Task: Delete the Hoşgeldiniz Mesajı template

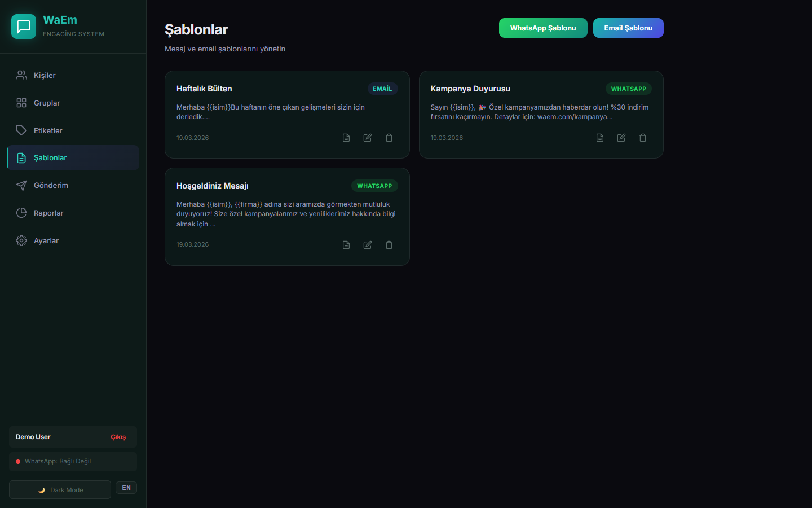Action: [x=389, y=245]
